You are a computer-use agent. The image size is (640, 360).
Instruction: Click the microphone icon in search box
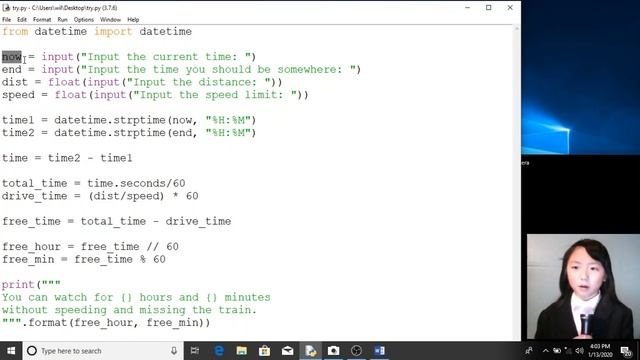174,351
